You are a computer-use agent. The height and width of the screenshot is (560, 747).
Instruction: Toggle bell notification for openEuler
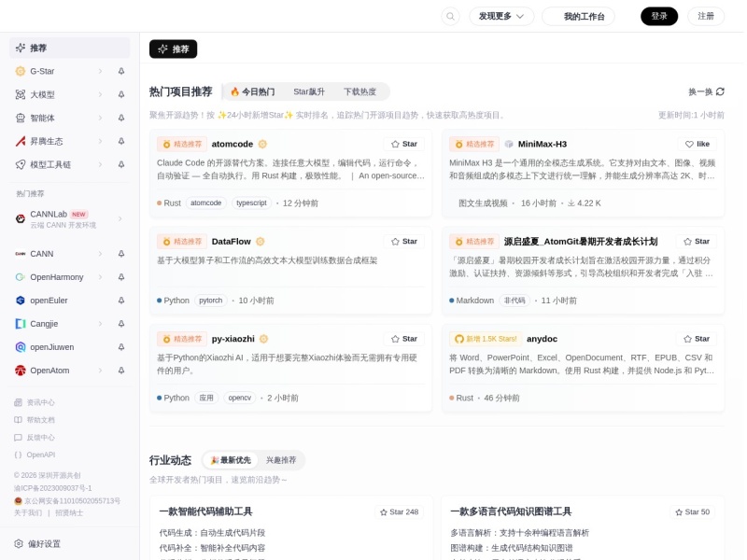click(121, 301)
